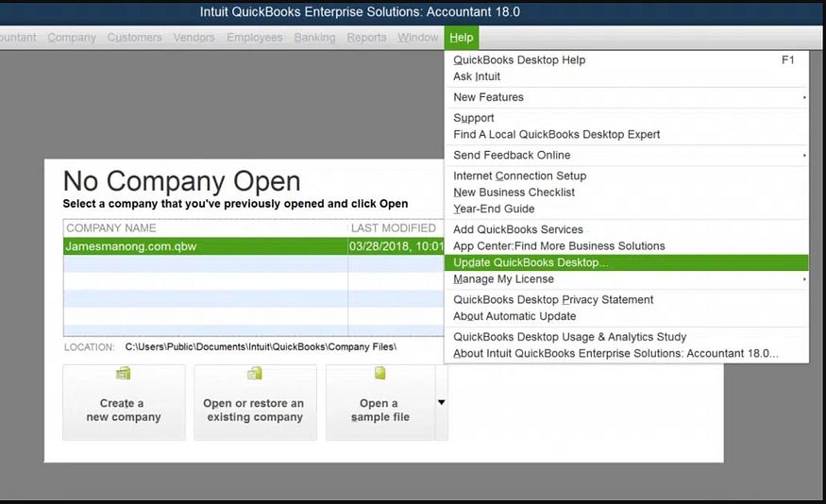This screenshot has width=826, height=504.
Task: Open the Window menu
Action: tap(418, 38)
